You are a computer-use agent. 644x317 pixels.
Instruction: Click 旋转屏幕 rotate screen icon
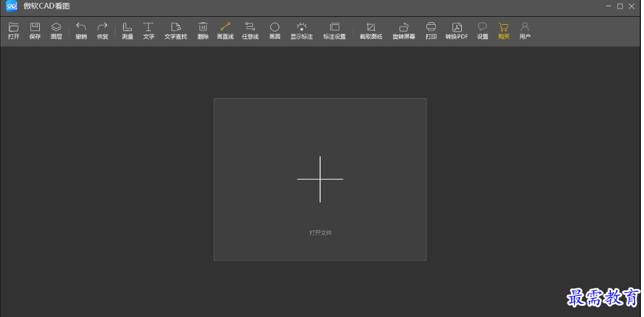pos(403,31)
